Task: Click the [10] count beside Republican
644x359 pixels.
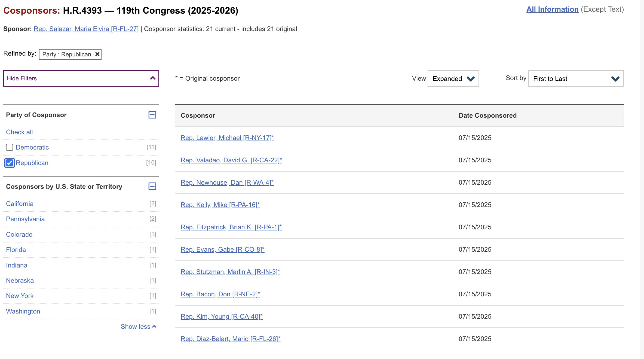Action: pos(151,163)
